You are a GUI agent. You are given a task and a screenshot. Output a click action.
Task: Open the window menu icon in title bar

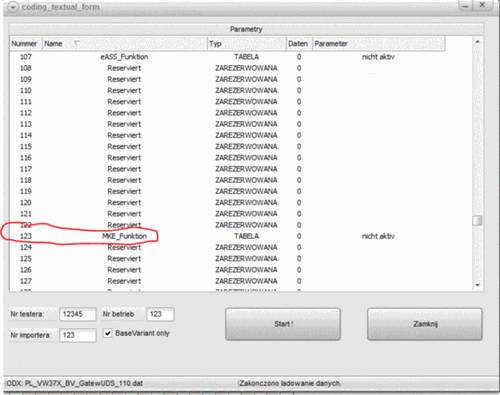[x=13, y=7]
